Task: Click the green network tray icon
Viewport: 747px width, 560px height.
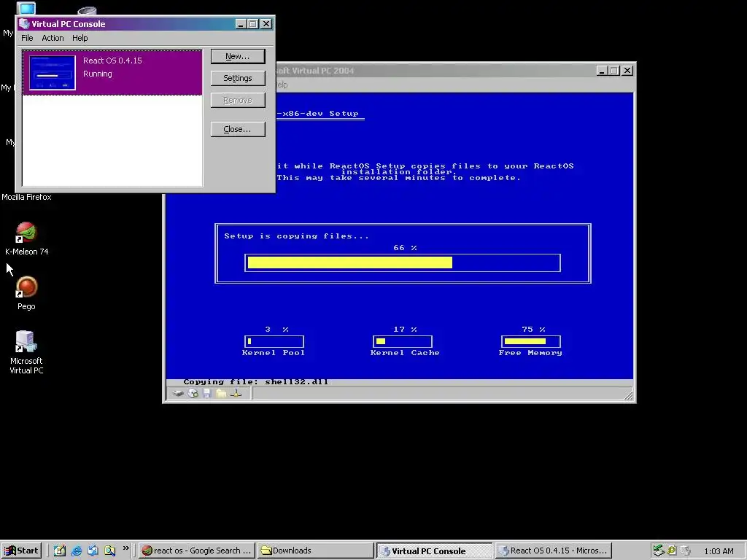Action: (x=659, y=551)
